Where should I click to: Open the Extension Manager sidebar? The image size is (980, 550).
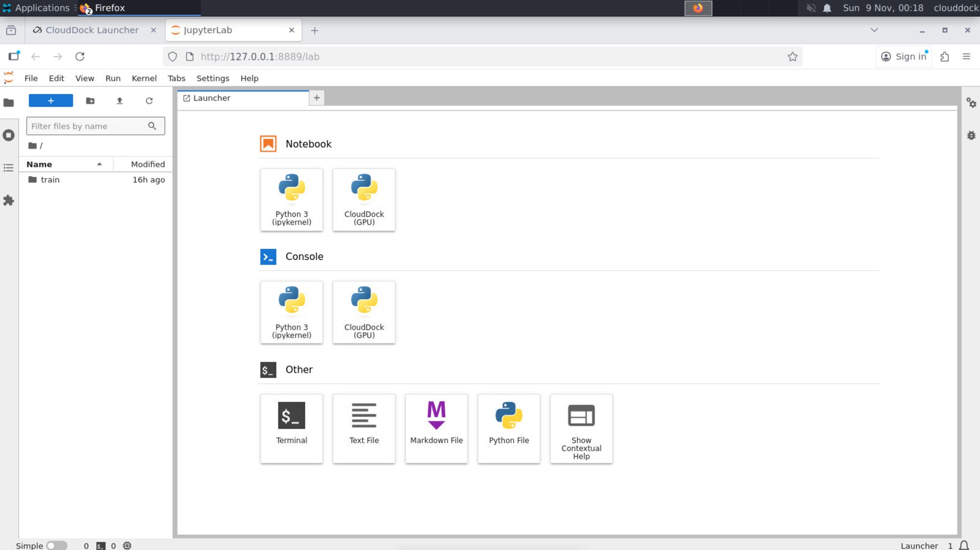(x=8, y=201)
